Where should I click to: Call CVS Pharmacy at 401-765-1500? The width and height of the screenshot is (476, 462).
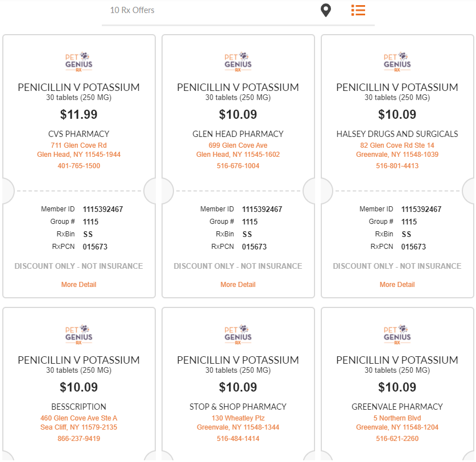coord(78,166)
